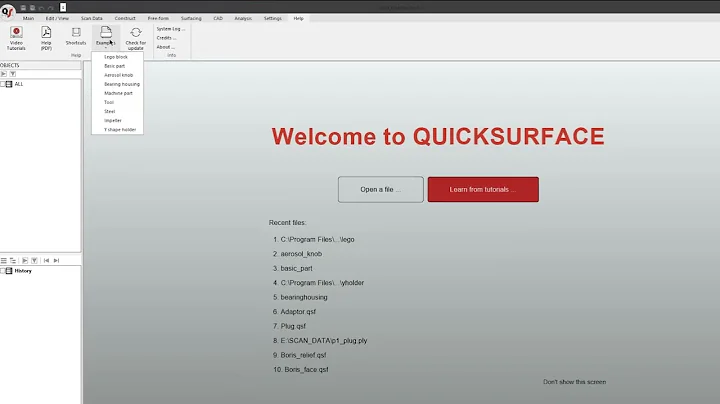The width and height of the screenshot is (720, 404).
Task: Click the Open a file button
Action: point(381,189)
